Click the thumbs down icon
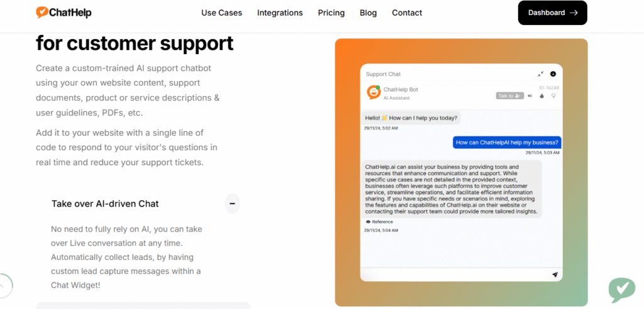Screen dimensions: 644x309 (x=553, y=96)
